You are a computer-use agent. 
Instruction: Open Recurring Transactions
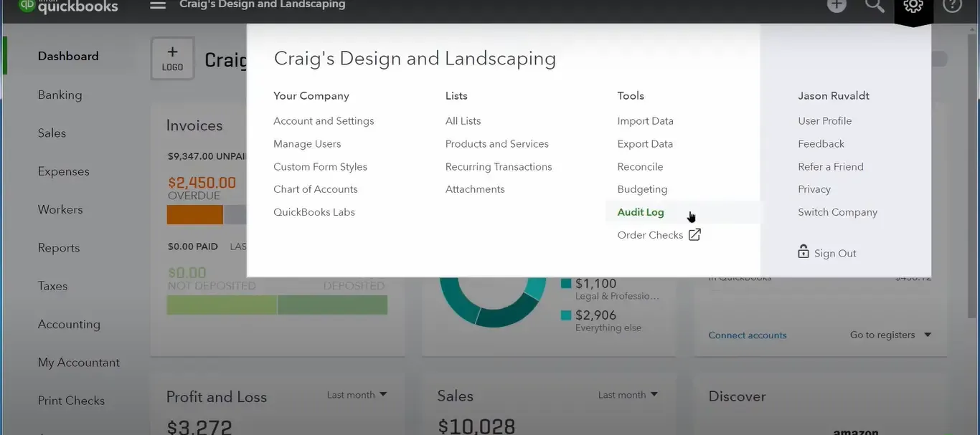click(x=499, y=167)
